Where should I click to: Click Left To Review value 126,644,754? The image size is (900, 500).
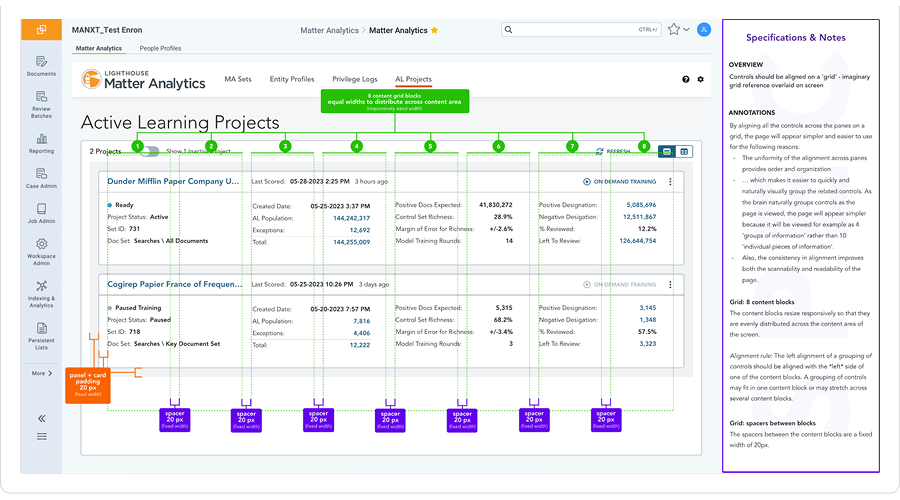pos(638,241)
